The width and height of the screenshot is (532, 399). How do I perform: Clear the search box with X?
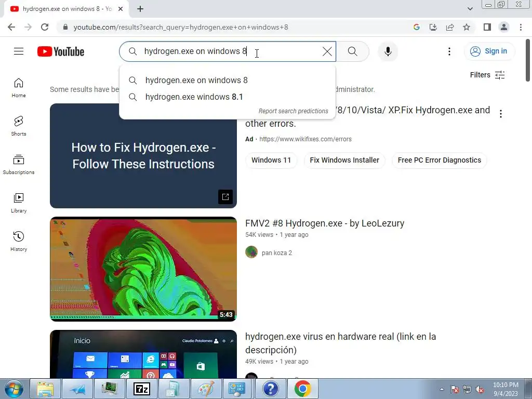tap(327, 51)
